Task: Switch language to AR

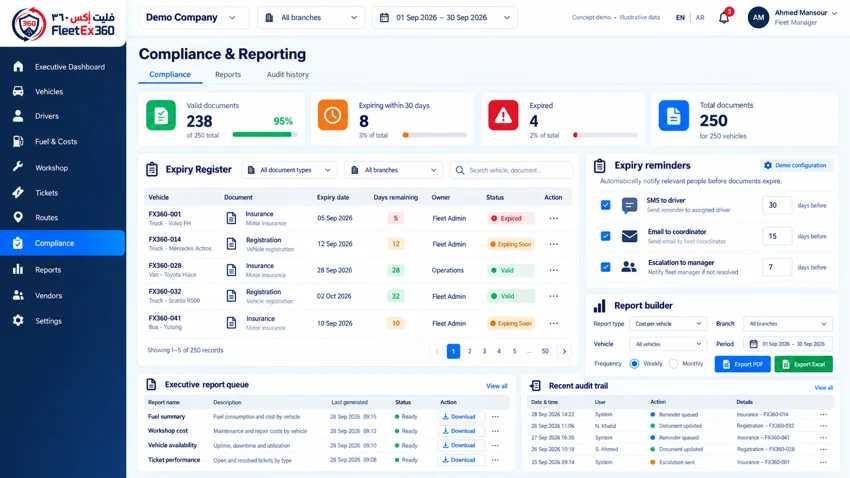Action: pos(700,17)
